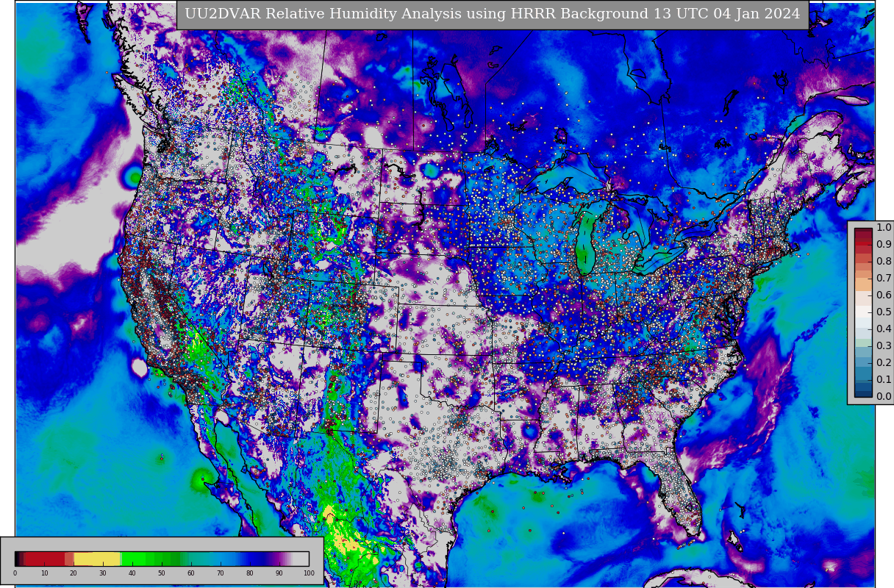Click the '30' tick label on the humidity colorbar
The width and height of the screenshot is (894, 588).
click(103, 573)
